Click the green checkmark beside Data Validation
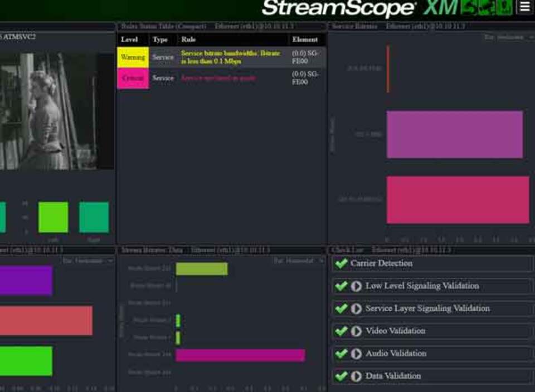This screenshot has height=392, width=535. tap(341, 376)
